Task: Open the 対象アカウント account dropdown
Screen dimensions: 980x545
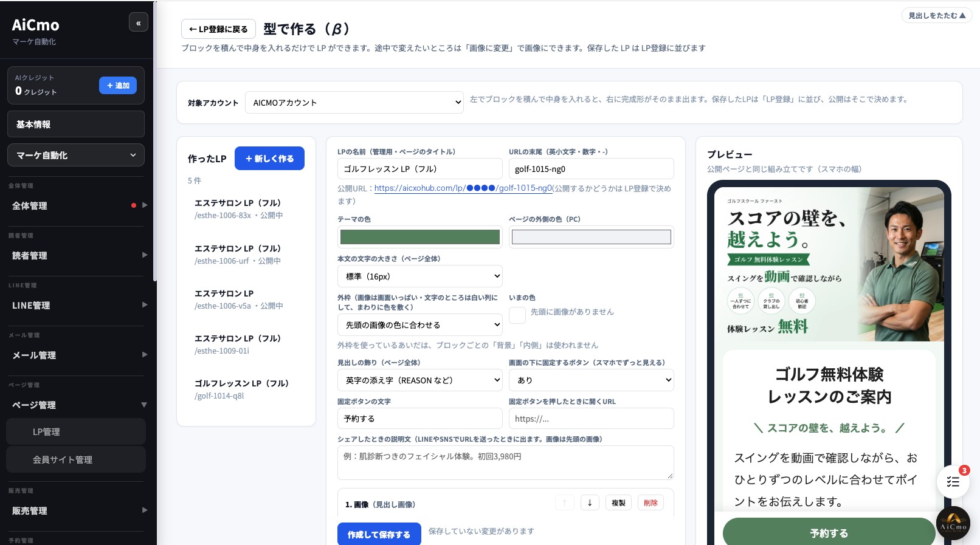Action: [x=354, y=103]
